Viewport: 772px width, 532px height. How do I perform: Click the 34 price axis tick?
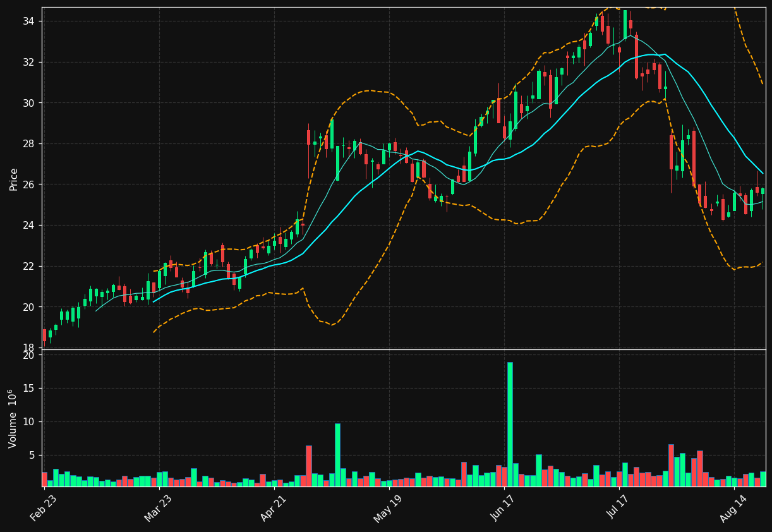30,21
